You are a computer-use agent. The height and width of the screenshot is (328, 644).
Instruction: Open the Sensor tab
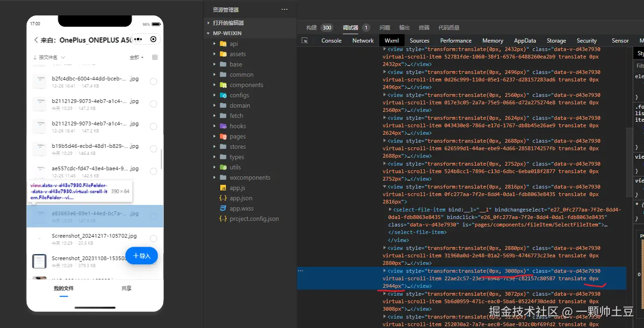tap(620, 41)
